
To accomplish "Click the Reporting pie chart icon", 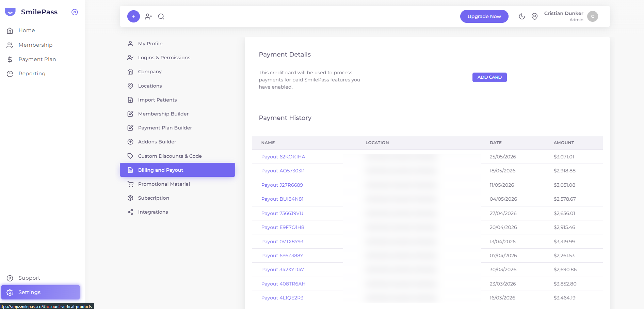I will click(10, 74).
